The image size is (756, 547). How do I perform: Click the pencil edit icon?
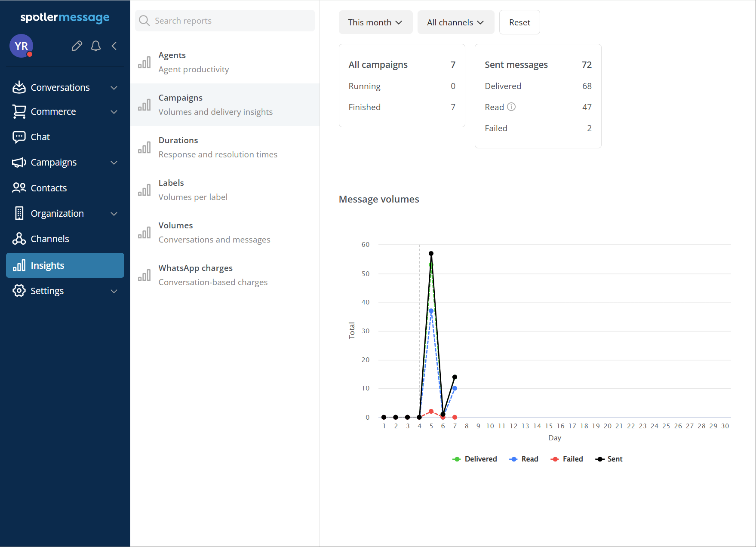77,46
